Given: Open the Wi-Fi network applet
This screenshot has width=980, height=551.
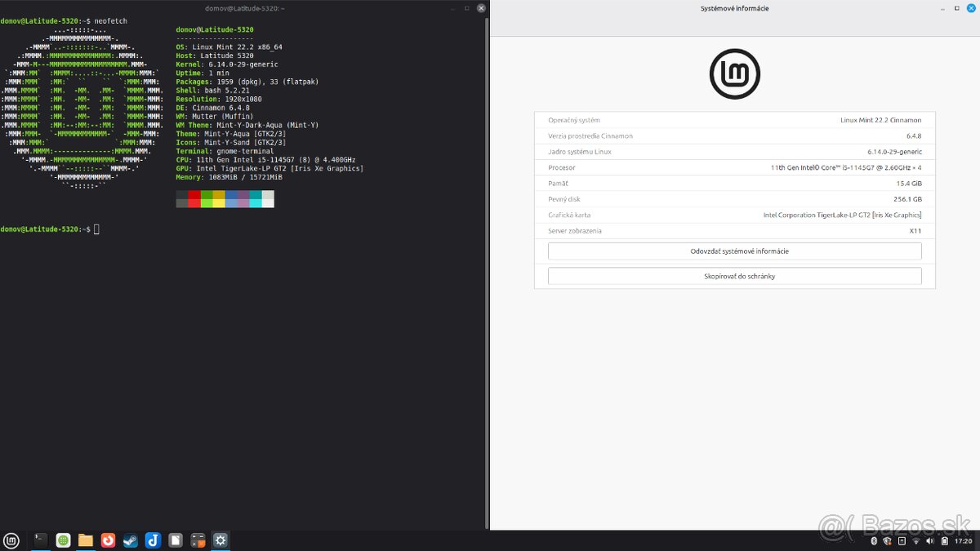Looking at the screenshot, I should (915, 541).
